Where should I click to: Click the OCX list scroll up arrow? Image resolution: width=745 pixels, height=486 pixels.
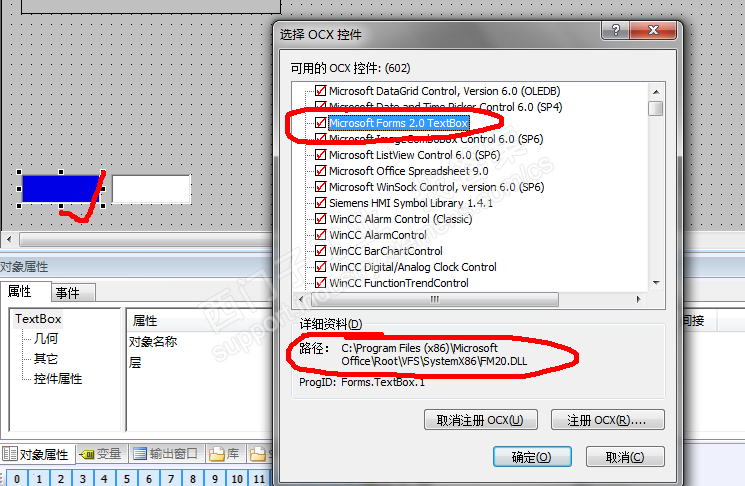point(656,92)
